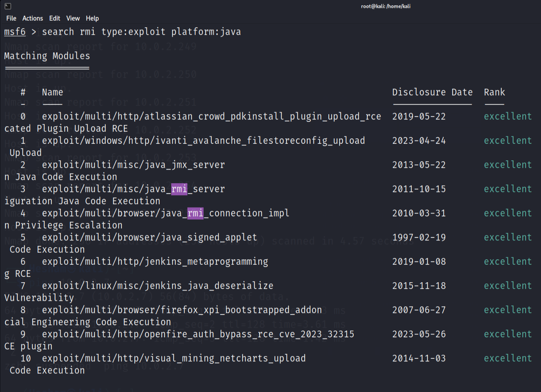541x392 pixels.
Task: Open the View menu
Action: [73, 18]
